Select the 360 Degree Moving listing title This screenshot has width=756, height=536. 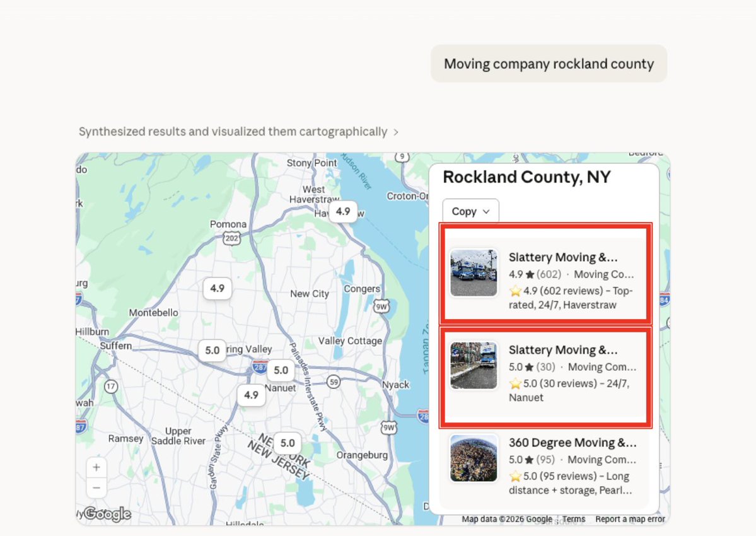[x=573, y=443]
